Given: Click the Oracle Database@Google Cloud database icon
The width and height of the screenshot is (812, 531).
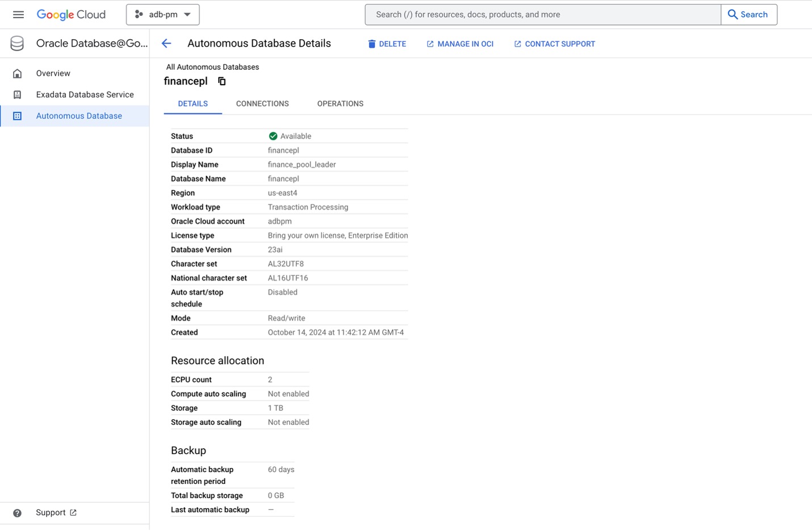Looking at the screenshot, I should (x=16, y=43).
